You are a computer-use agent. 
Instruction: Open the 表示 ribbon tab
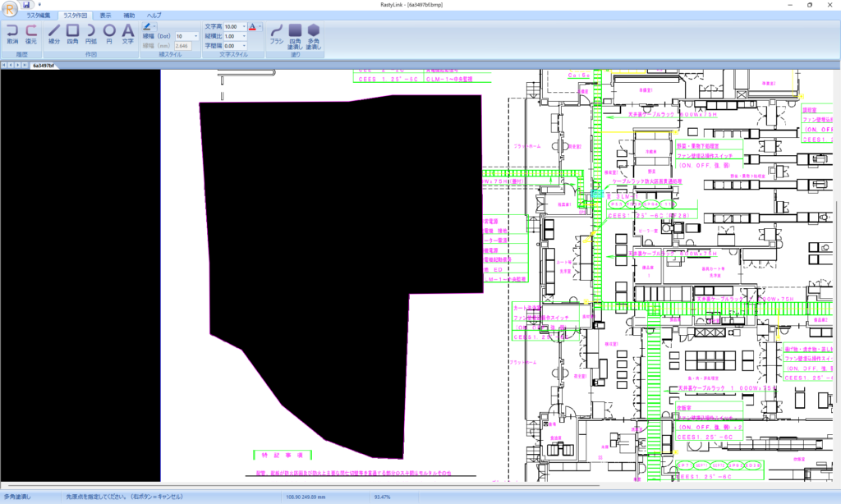coord(106,16)
